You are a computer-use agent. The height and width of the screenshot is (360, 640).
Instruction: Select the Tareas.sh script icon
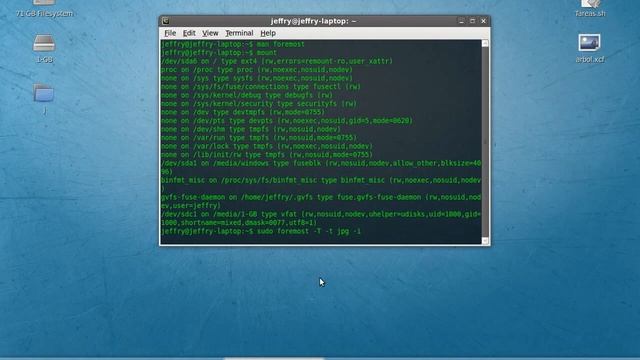tap(590, 9)
